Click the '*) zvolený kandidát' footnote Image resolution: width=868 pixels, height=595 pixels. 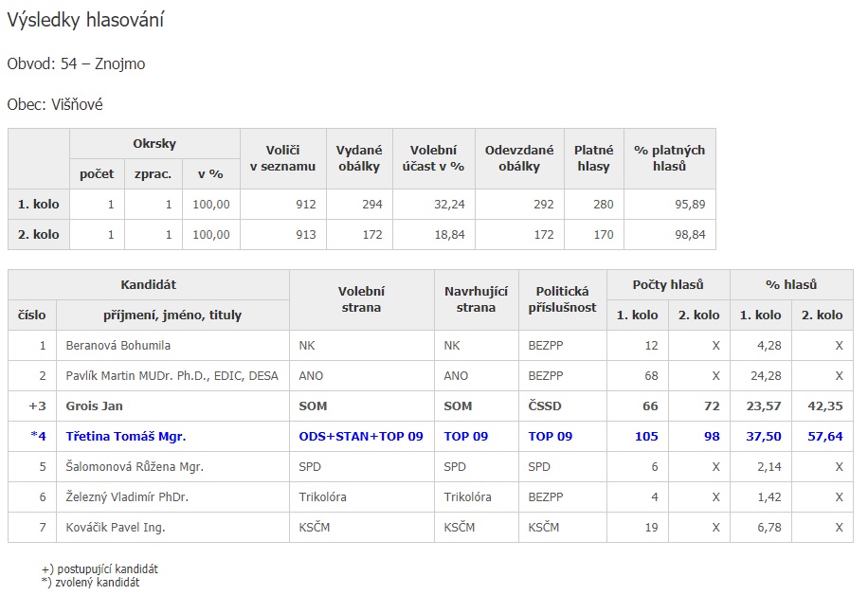coord(91,583)
